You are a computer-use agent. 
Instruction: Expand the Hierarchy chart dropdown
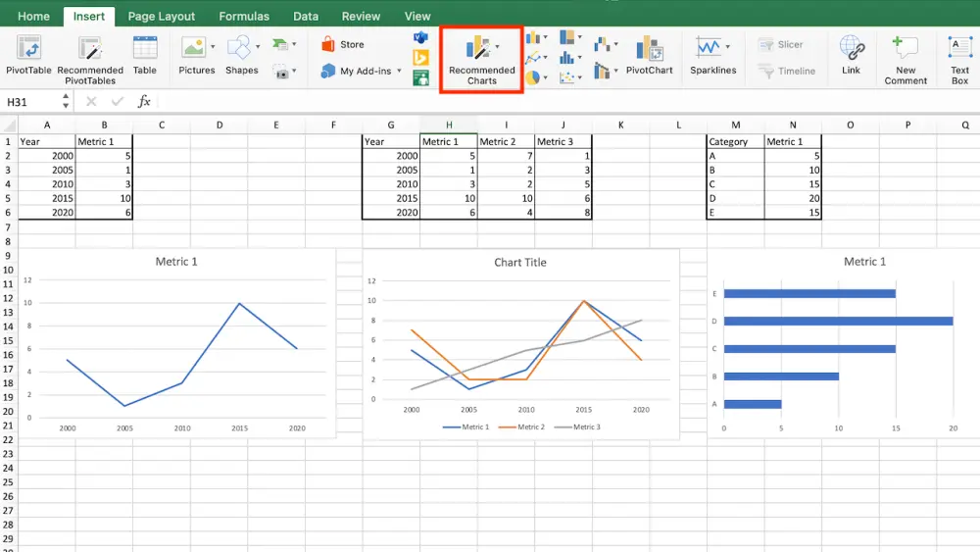click(579, 37)
